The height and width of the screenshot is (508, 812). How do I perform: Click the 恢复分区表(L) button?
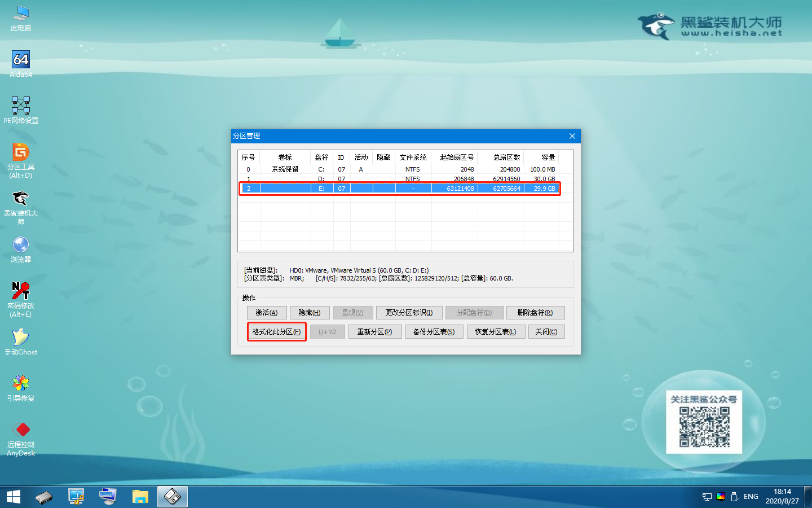(496, 332)
